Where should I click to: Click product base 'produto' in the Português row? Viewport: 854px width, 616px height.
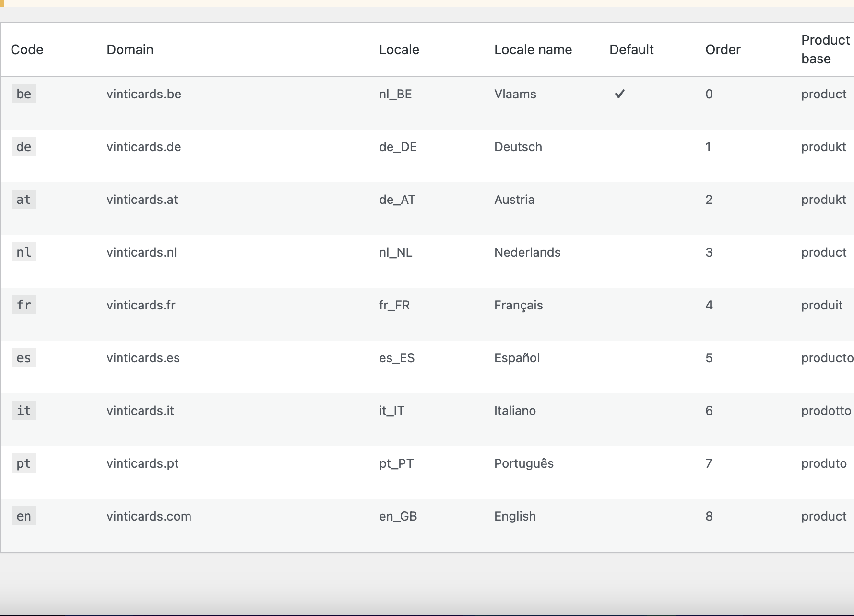pos(824,463)
